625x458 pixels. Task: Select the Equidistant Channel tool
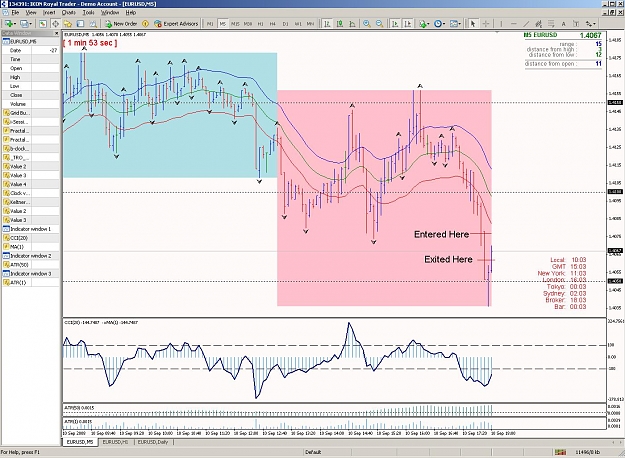pyautogui.click(x=539, y=24)
